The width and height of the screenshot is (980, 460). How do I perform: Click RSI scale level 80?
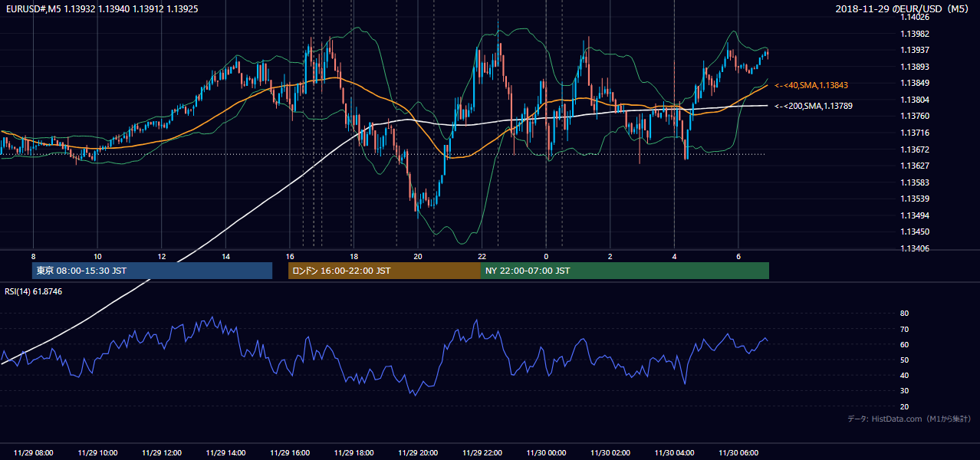[x=904, y=314]
